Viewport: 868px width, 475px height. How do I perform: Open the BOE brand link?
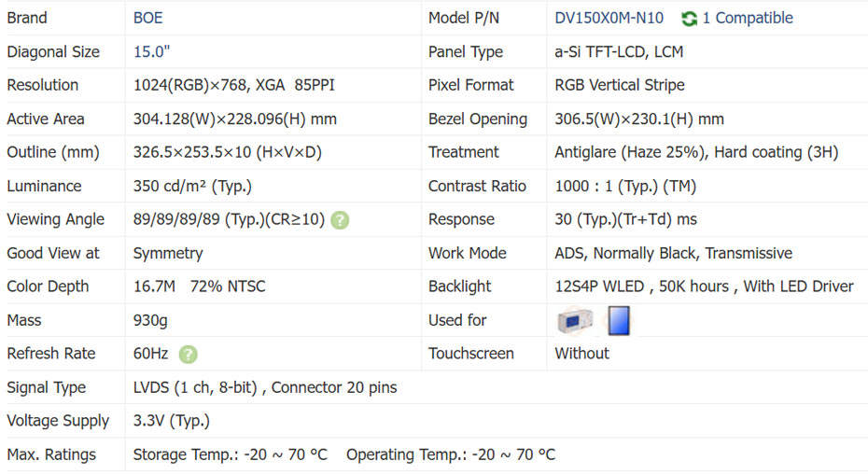tap(147, 18)
